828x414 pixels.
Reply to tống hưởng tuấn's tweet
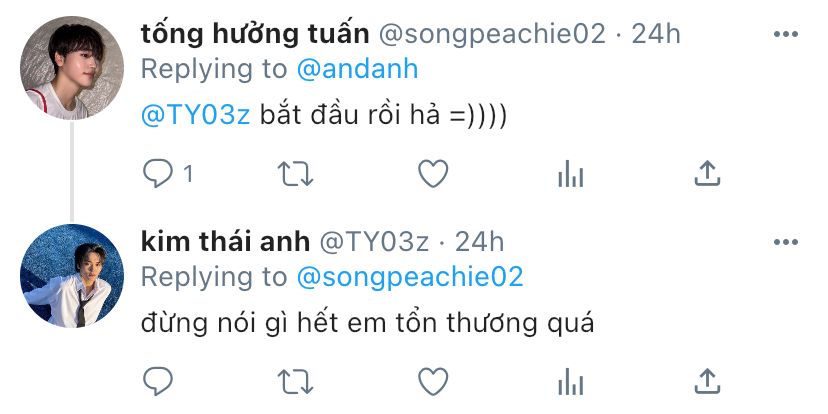(159, 175)
